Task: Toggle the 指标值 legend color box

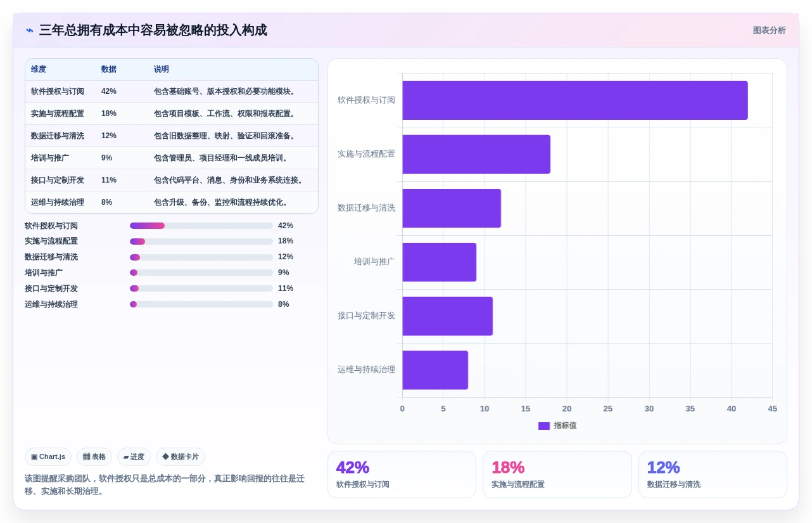Action: [543, 426]
